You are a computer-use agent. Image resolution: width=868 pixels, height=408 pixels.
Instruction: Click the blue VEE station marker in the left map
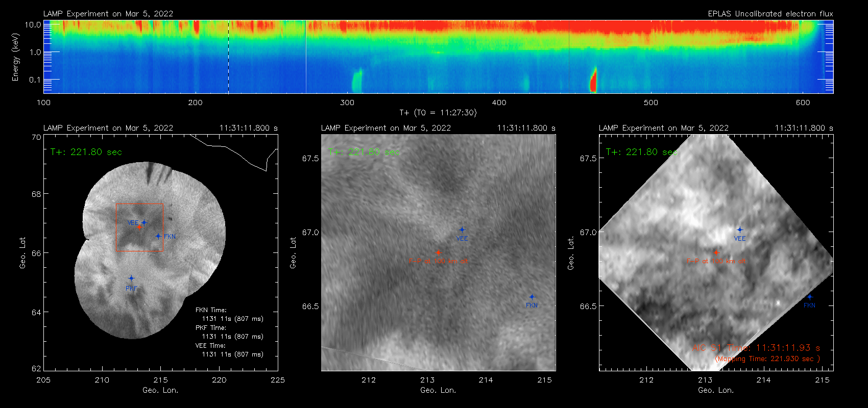[x=144, y=222]
